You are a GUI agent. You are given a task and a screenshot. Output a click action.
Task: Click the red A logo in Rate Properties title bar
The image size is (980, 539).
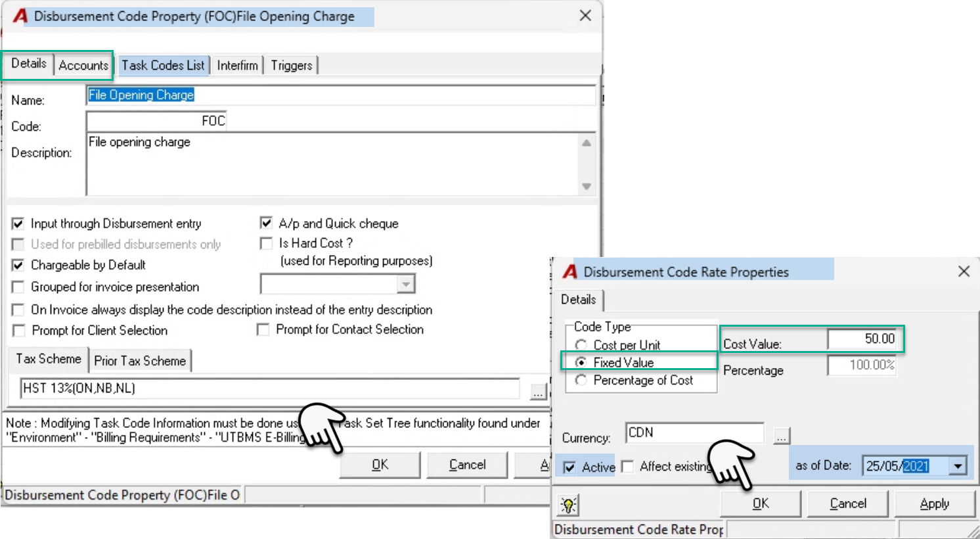[570, 271]
